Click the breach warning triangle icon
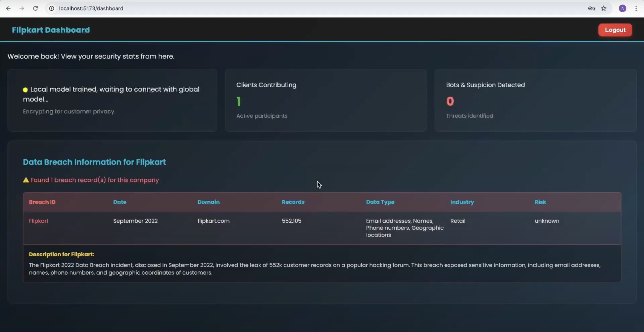Viewport: 644px width, 332px height. [x=26, y=180]
